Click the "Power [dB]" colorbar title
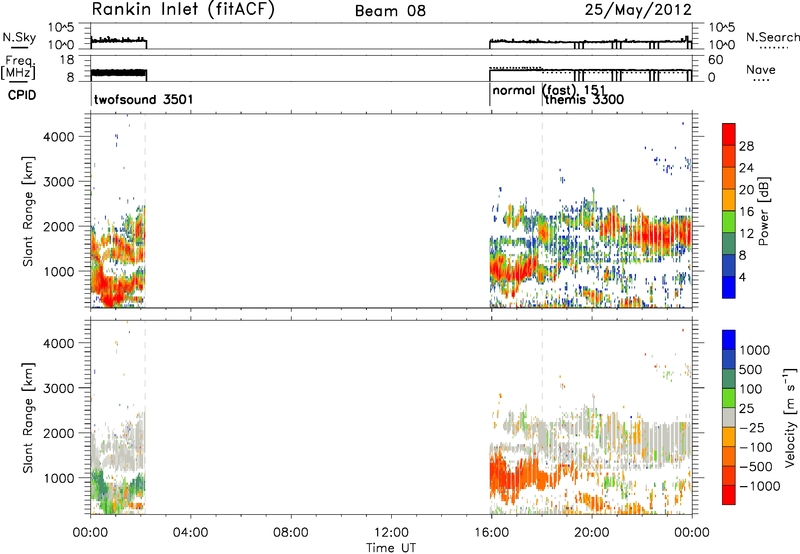Image resolution: width=800 pixels, height=554 pixels. point(763,211)
